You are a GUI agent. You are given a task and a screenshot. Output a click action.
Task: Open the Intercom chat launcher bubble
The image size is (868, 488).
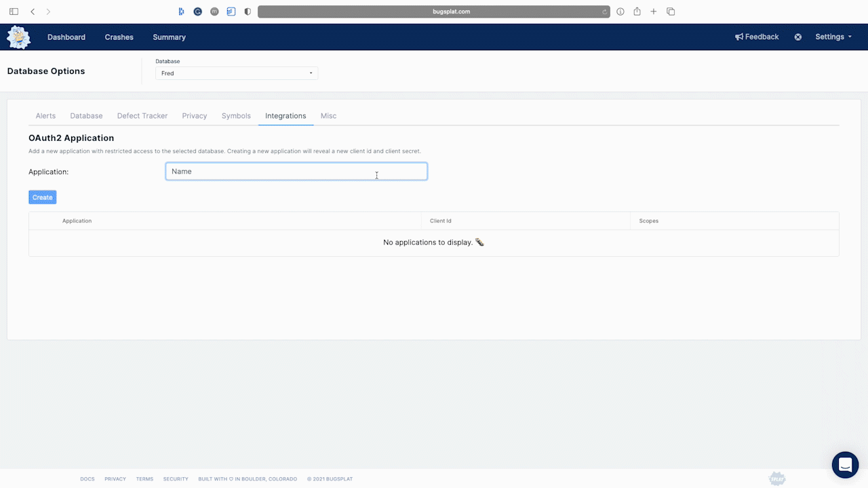(845, 465)
